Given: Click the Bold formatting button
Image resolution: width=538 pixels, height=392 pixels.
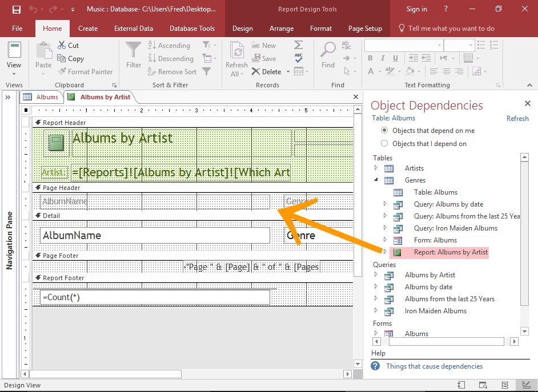Looking at the screenshot, I should point(371,58).
